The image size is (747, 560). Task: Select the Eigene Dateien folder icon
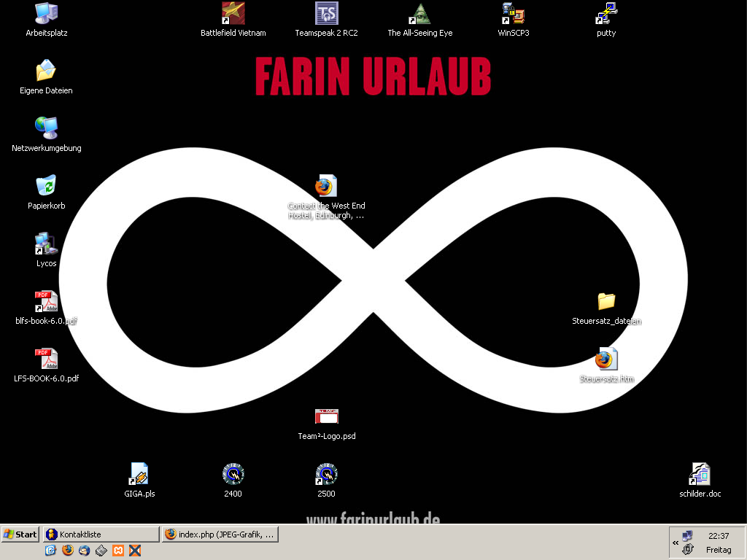coord(46,71)
